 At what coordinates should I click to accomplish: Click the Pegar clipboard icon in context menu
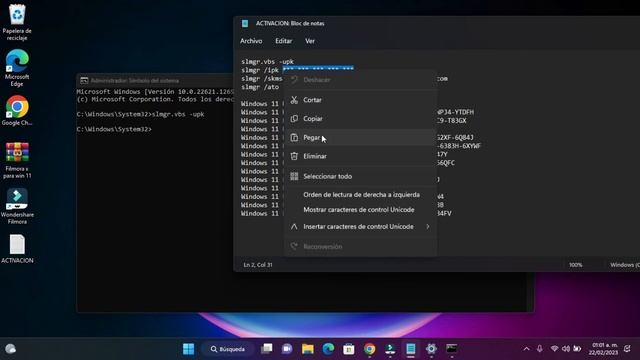coord(294,138)
